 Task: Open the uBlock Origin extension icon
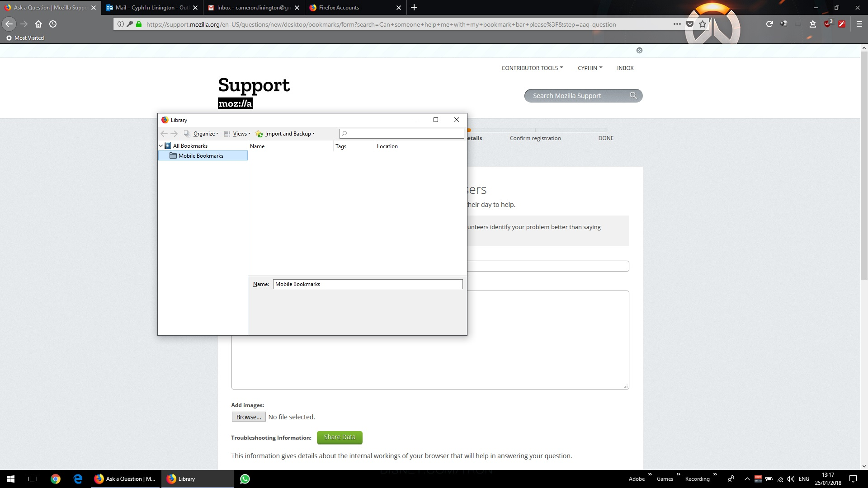[827, 24]
